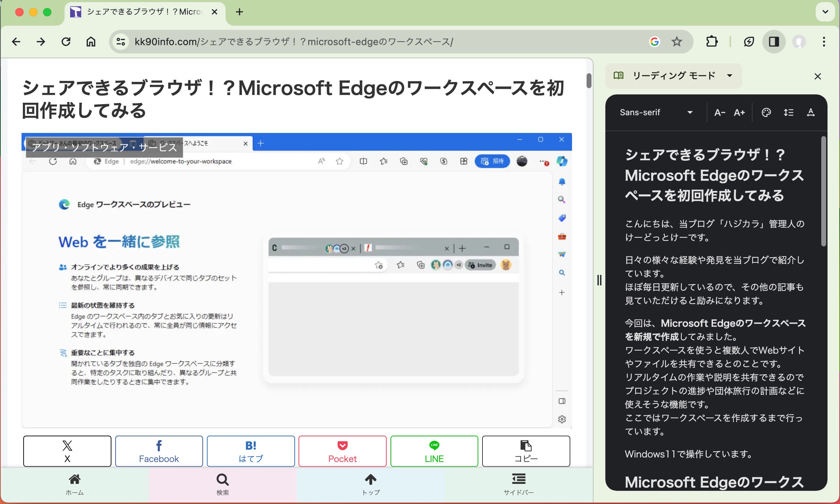Toggle the browser side panel button

click(774, 42)
